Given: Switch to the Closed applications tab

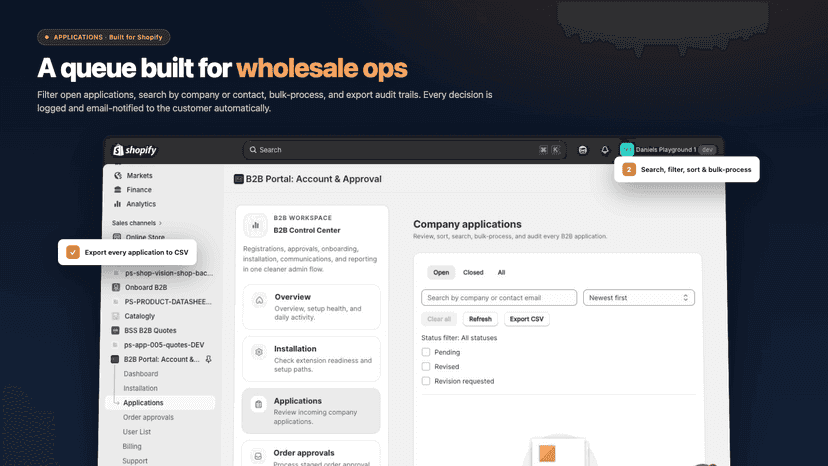Looking at the screenshot, I should pyautogui.click(x=473, y=273).
